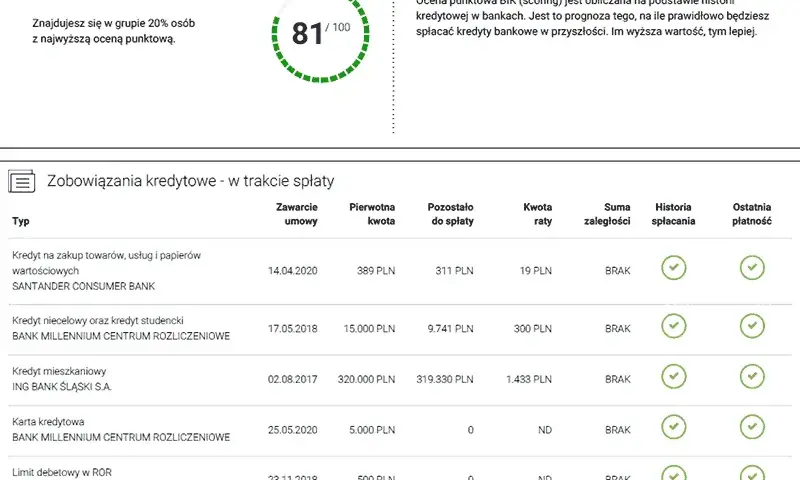Click Ostatnia płatność checkmark for Kredyt niecelowy row
The height and width of the screenshot is (480, 800).
(752, 326)
